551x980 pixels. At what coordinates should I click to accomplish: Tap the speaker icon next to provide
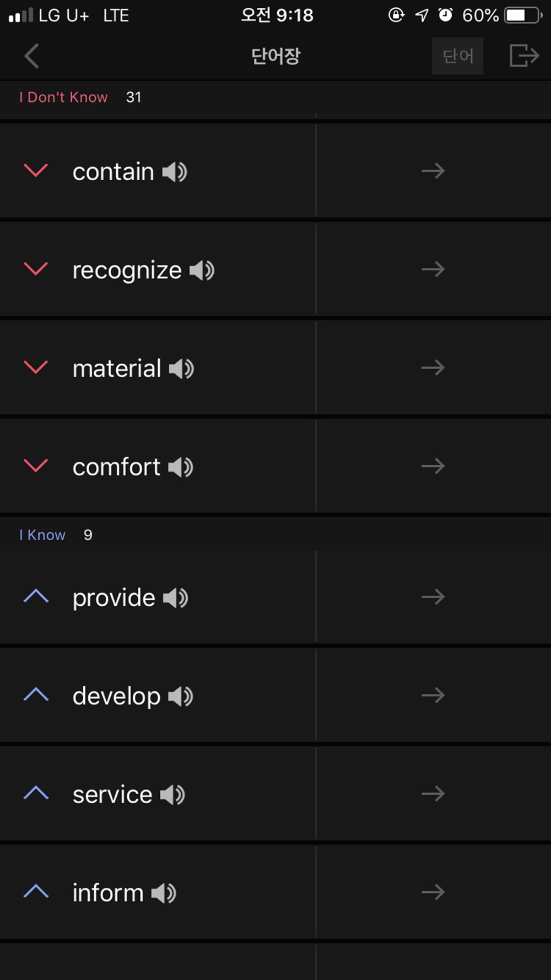coord(176,598)
